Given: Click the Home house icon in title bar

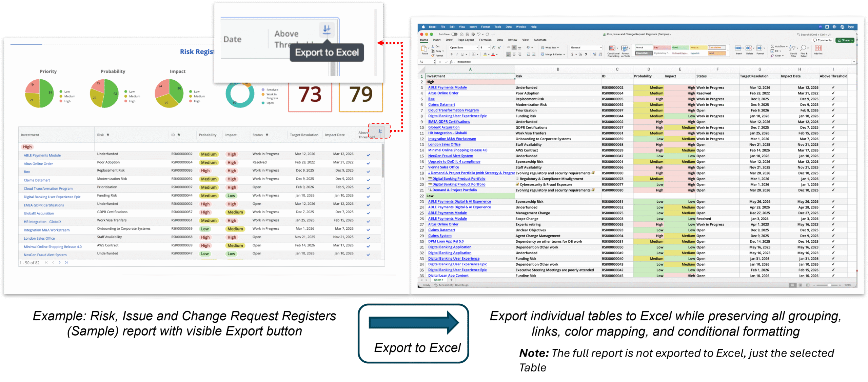Looking at the screenshot, I should 461,34.
